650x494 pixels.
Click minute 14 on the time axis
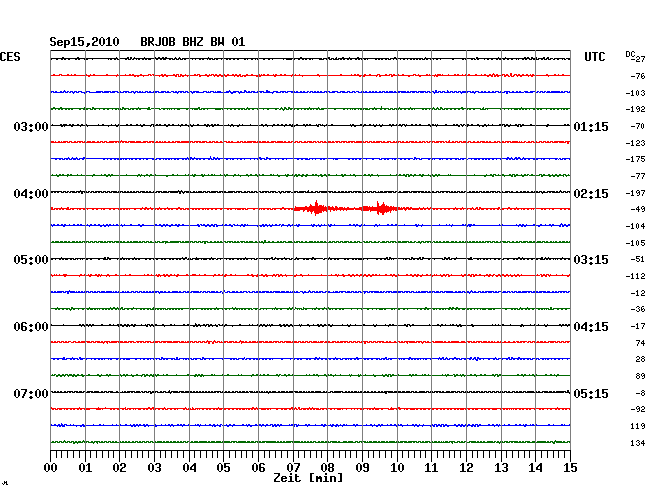(x=535, y=468)
